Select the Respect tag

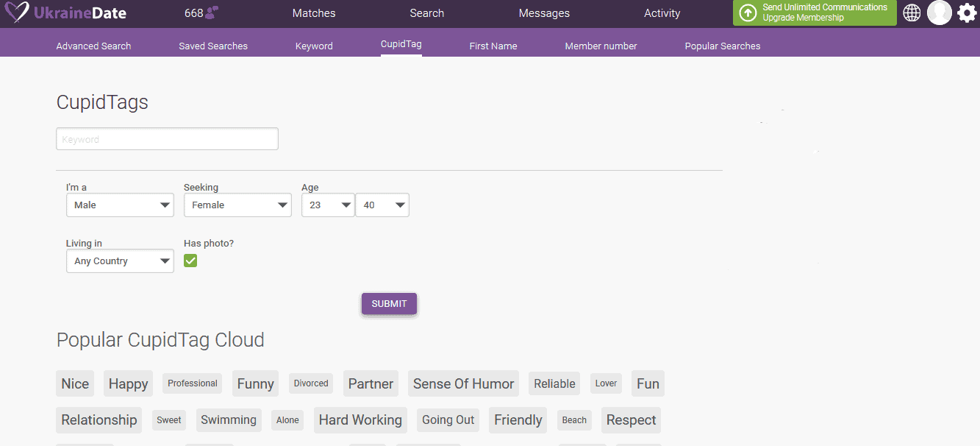coord(631,420)
